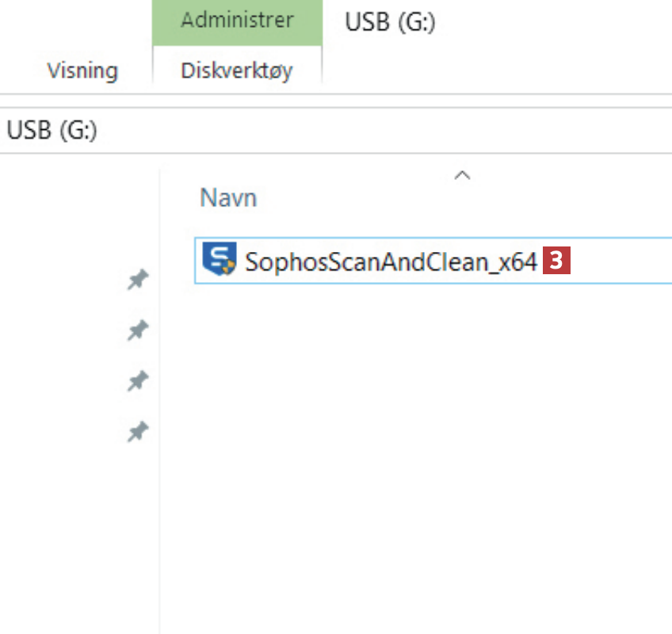
Task: Switch to the Visning ribbon tab
Action: 82,71
